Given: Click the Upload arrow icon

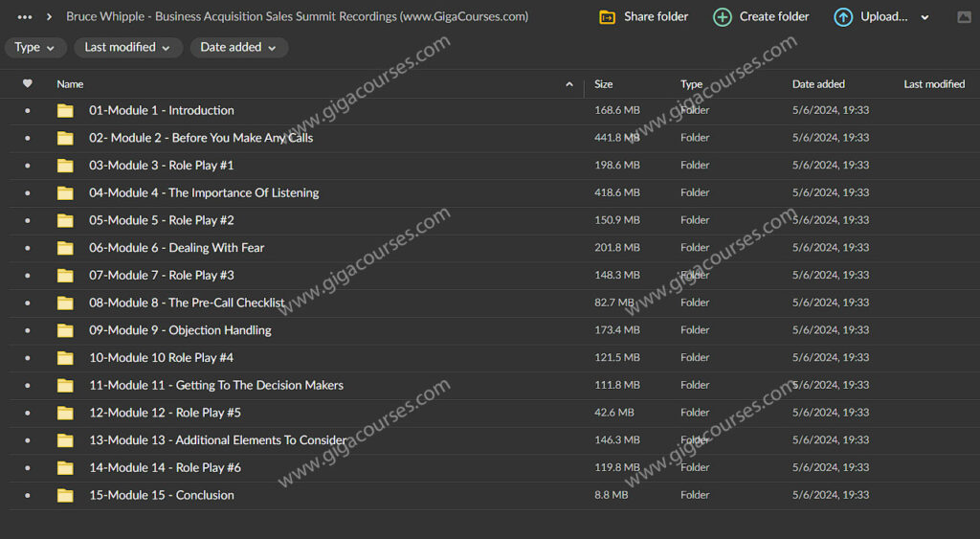Looking at the screenshot, I should coord(843,17).
